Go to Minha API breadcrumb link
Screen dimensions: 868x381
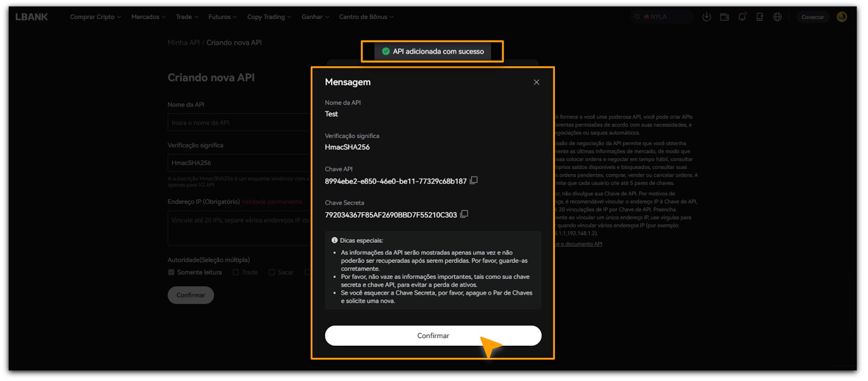tap(183, 42)
